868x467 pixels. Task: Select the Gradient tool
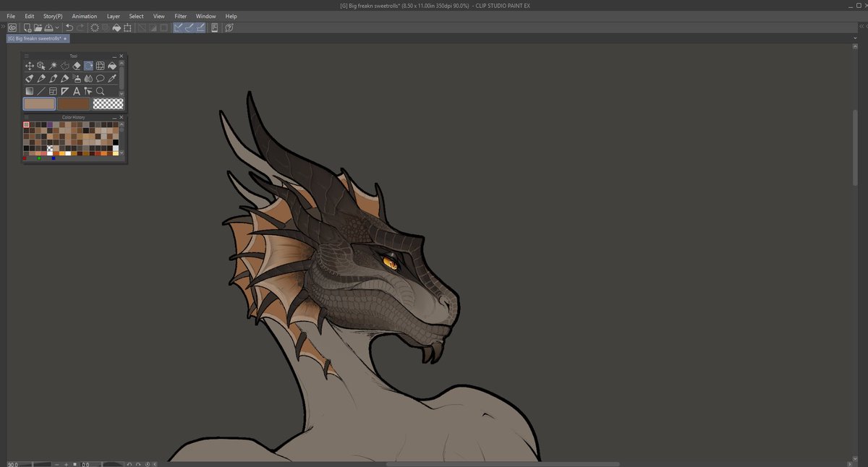30,90
